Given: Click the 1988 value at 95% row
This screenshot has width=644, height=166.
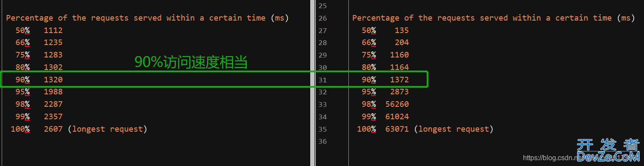Looking at the screenshot, I should pyautogui.click(x=53, y=91).
